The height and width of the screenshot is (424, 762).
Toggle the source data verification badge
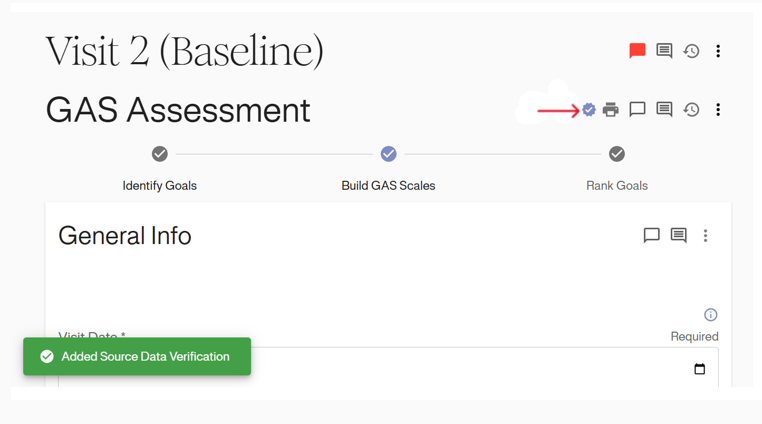[x=589, y=110]
